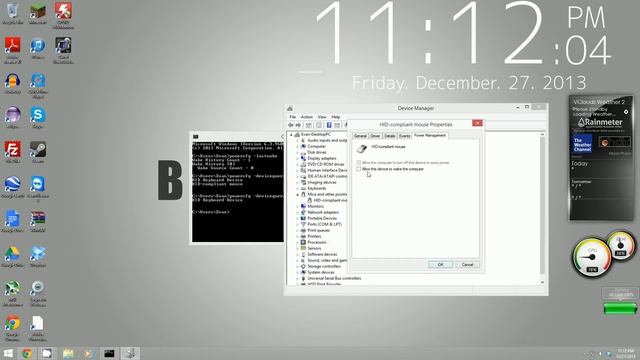Open the Adobe Reader desktop shortcut
Viewport: 640px width, 360px height.
13,49
